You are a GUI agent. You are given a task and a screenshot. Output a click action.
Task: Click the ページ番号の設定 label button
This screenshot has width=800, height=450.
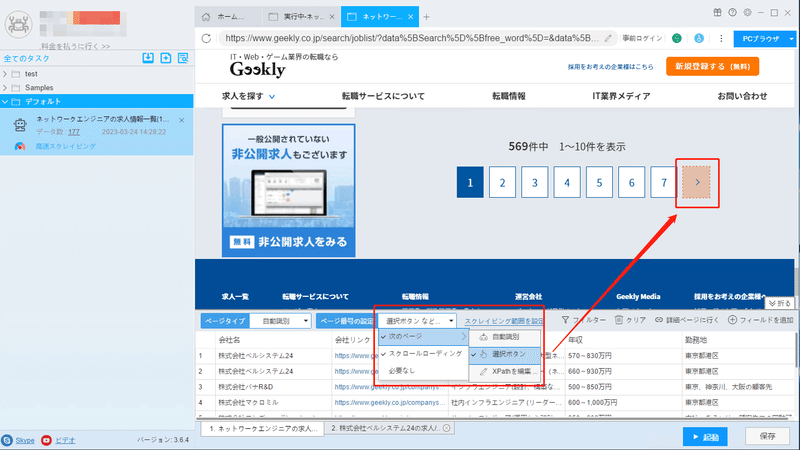click(x=347, y=321)
